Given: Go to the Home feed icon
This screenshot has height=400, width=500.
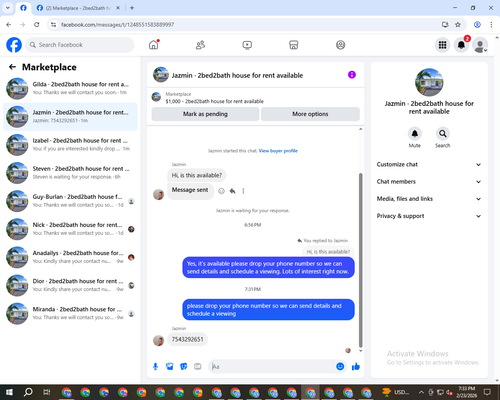Looking at the screenshot, I should (x=154, y=45).
